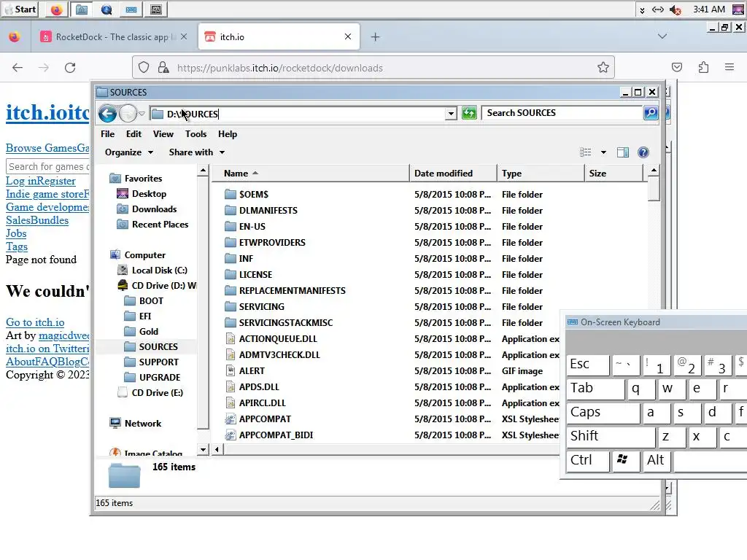Open the Jobs link on itch.io
The width and height of the screenshot is (747, 560).
click(x=16, y=233)
